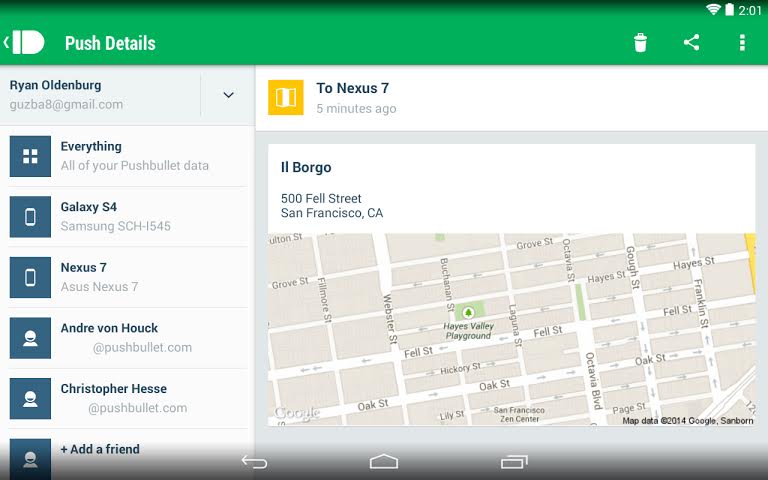
Task: Select the Galaxy S4 device icon
Action: point(30,217)
